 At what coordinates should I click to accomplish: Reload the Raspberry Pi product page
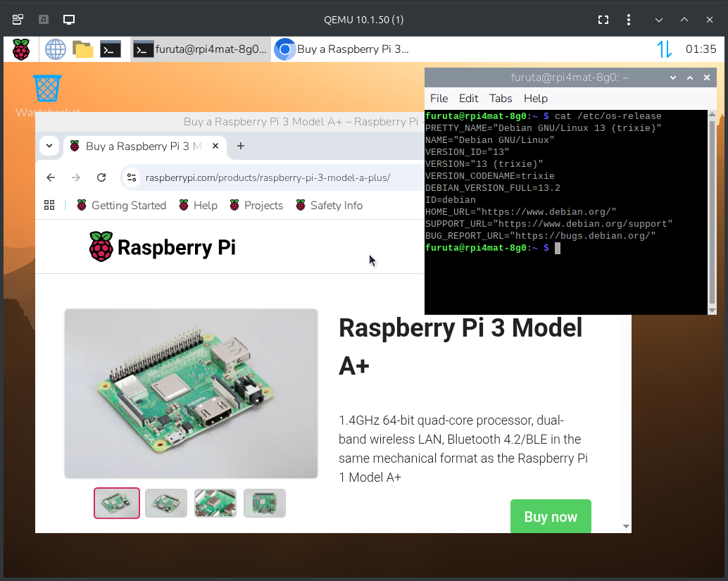[x=101, y=177]
